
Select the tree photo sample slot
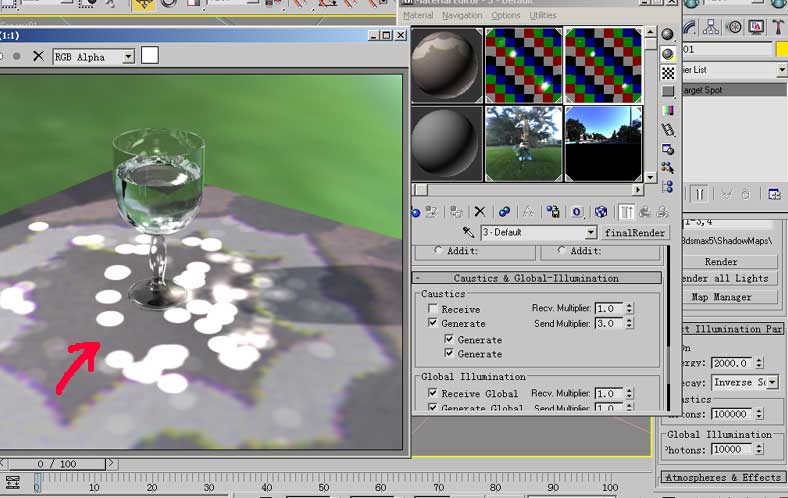524,144
